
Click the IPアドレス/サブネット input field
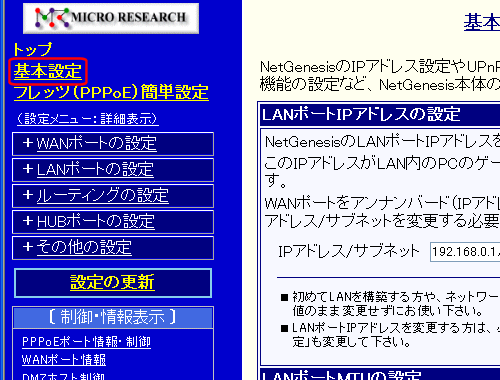click(x=465, y=252)
